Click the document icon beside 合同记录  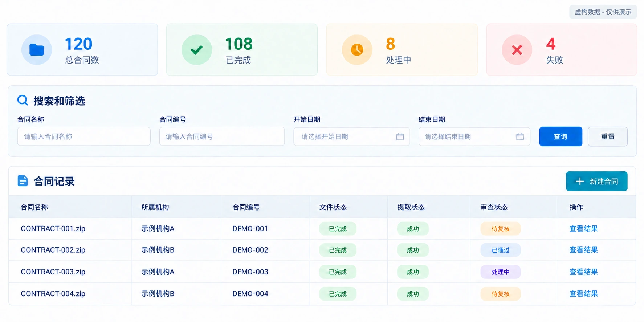pyautogui.click(x=23, y=181)
